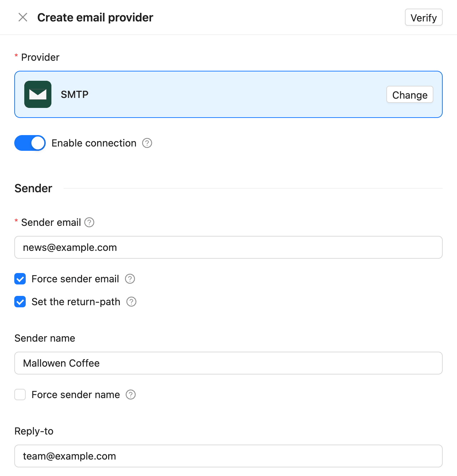Viewport: 457px width, 476px height.
Task: Click the Create email provider title
Action: (x=95, y=18)
